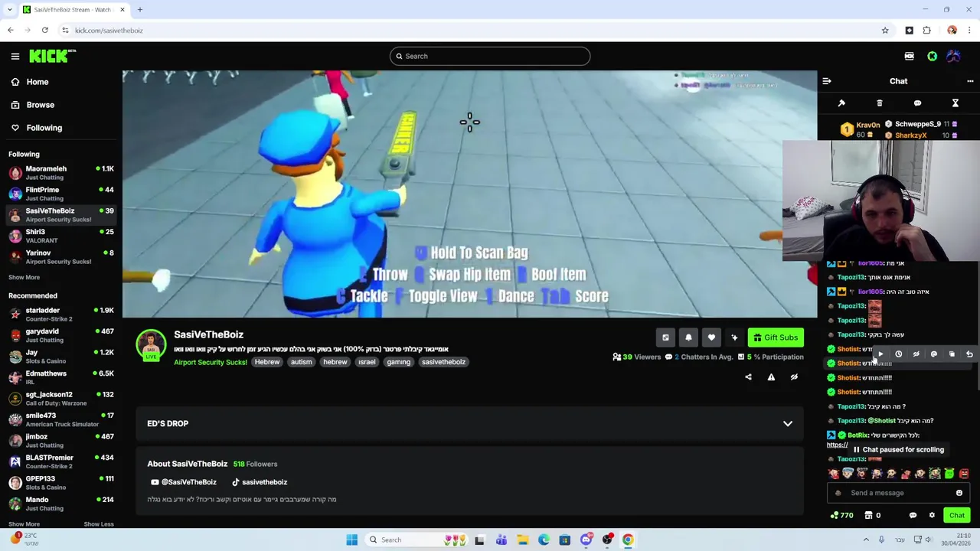
Task: Click Show more under Recommended list
Action: pyautogui.click(x=24, y=524)
